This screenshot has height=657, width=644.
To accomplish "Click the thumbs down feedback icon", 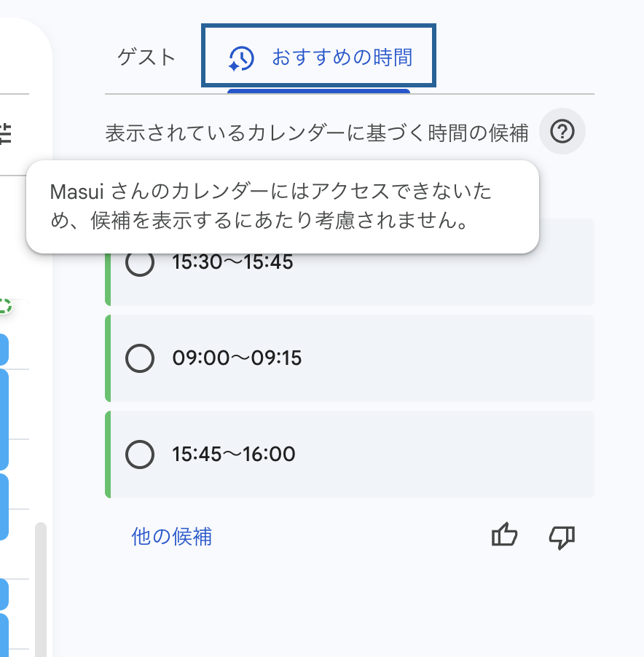I will coord(562,537).
